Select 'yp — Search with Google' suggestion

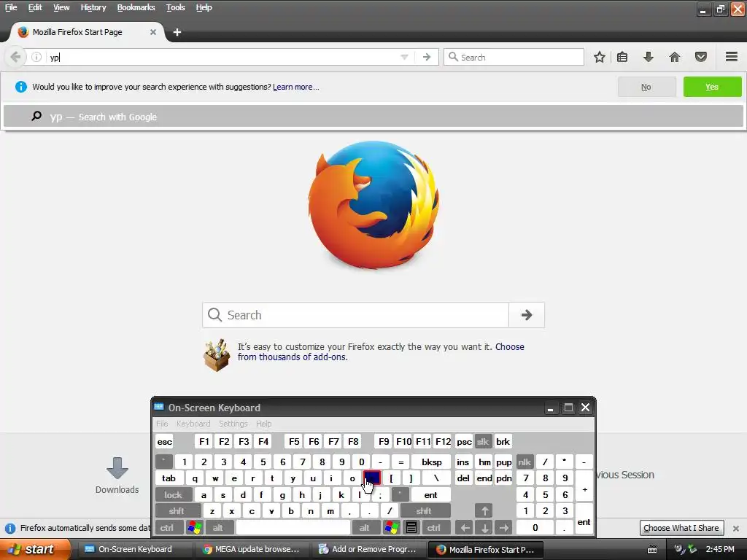pos(373,117)
